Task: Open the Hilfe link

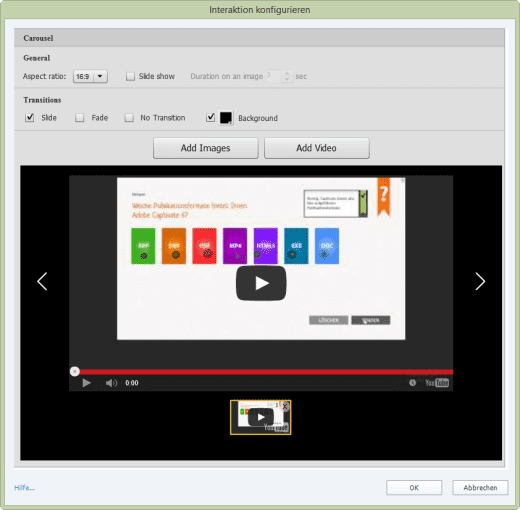Action: pyautogui.click(x=24, y=488)
